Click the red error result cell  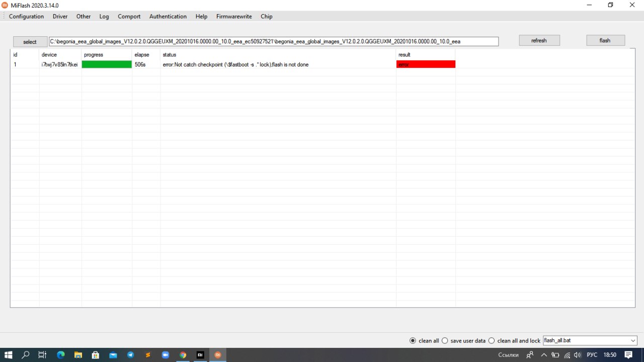click(x=426, y=64)
